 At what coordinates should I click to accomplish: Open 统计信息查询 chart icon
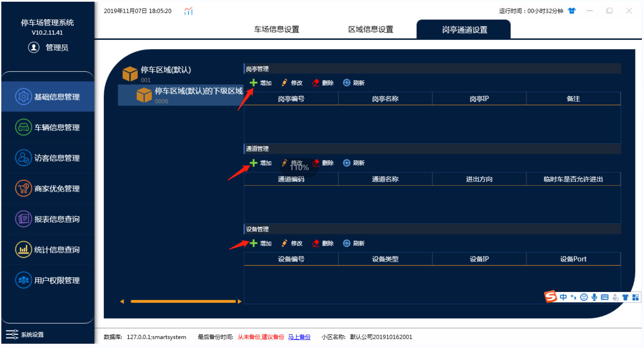pyautogui.click(x=24, y=250)
